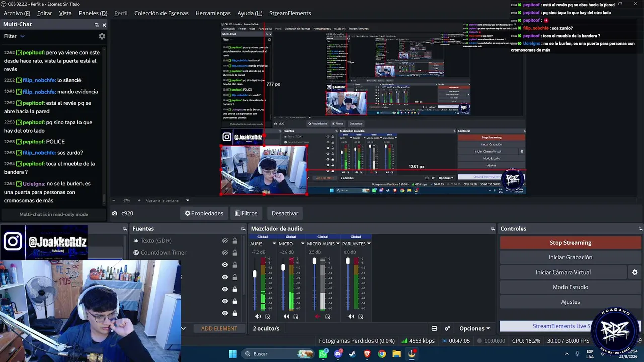Open virtual camera settings gear
The image size is (644, 362).
(635, 272)
